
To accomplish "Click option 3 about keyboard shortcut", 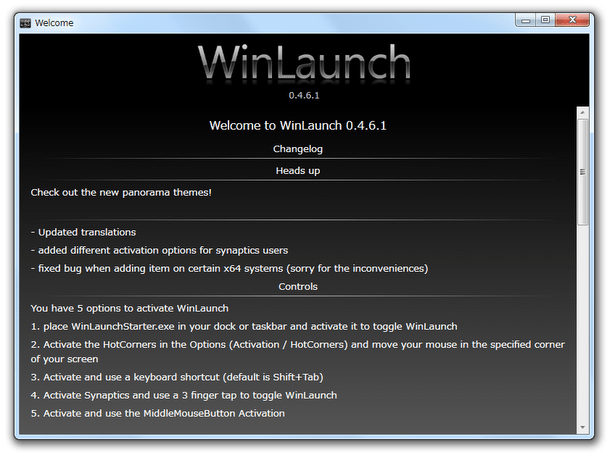I will (x=177, y=377).
